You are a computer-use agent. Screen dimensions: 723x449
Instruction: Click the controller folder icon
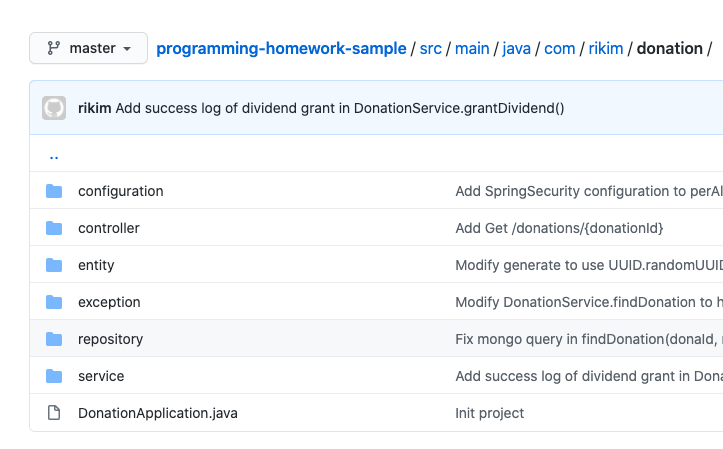point(54,228)
